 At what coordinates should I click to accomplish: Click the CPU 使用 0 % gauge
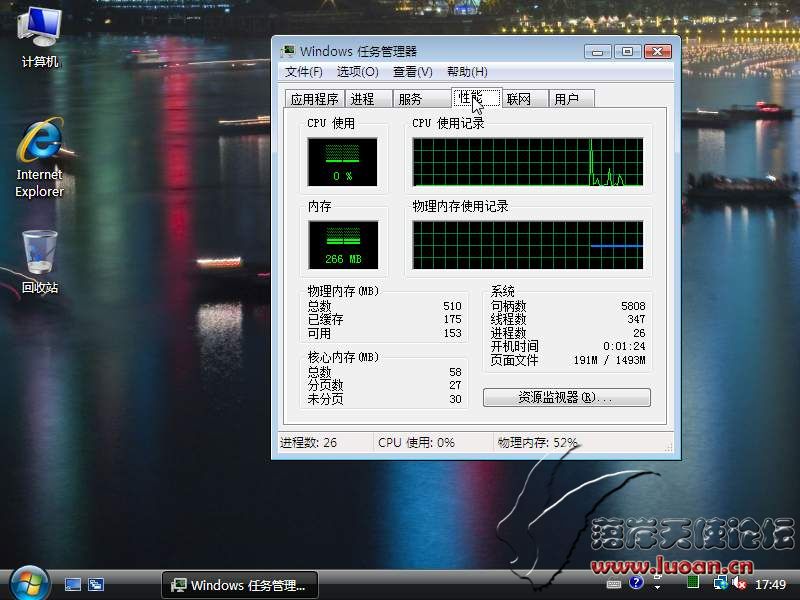click(x=342, y=162)
